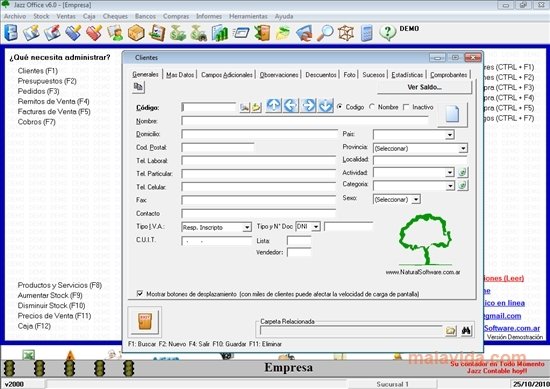The image size is (550, 389).
Task: Click the open folder toolbar icon
Action: coord(283,33)
